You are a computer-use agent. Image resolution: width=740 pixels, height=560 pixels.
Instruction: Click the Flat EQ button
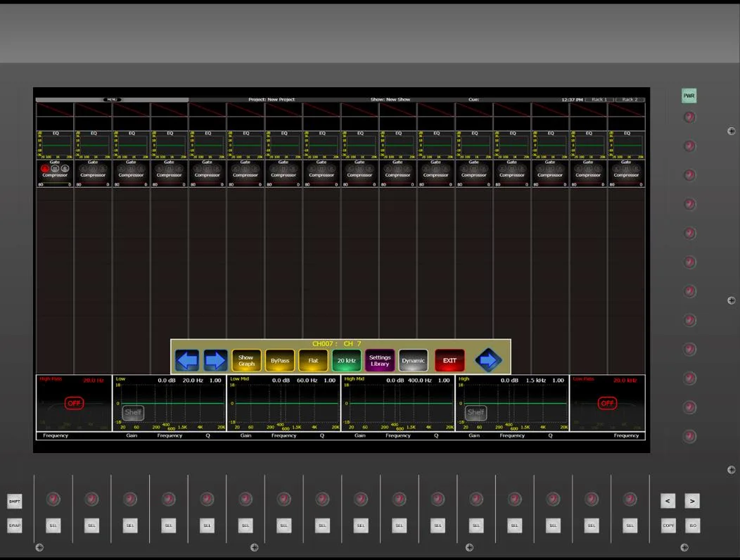pos(313,360)
